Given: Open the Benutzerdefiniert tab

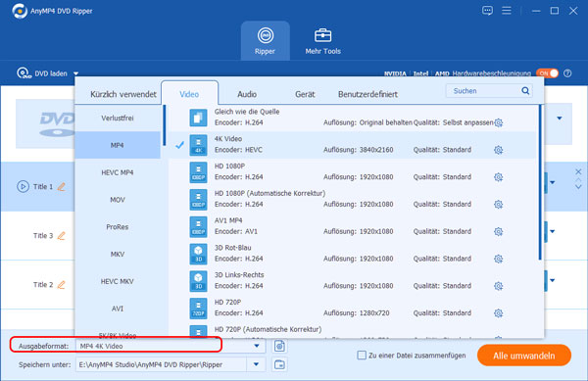Looking at the screenshot, I should tap(367, 94).
